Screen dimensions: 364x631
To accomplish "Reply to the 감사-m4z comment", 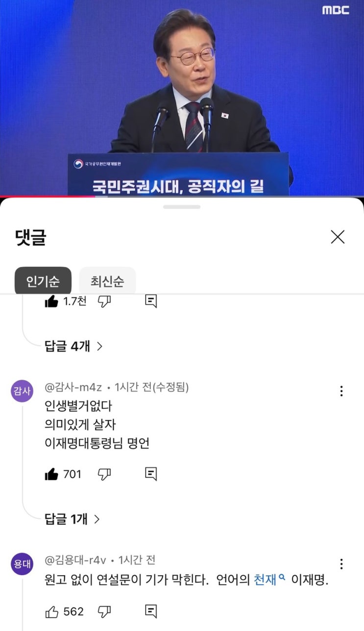I will click(151, 474).
